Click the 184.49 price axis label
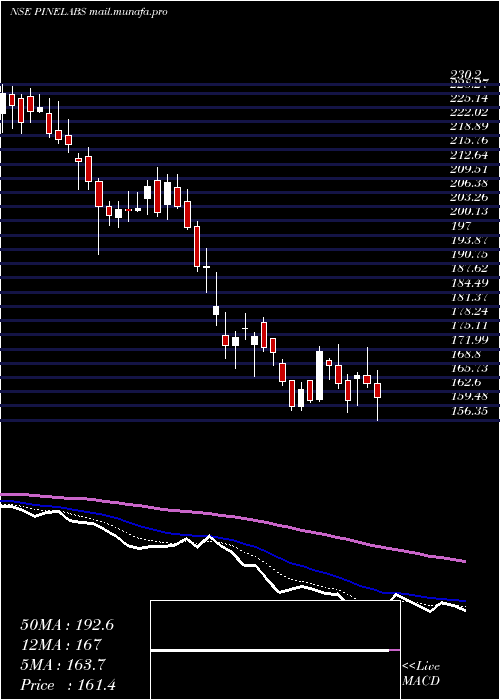The width and height of the screenshot is (500, 700). pos(469,283)
